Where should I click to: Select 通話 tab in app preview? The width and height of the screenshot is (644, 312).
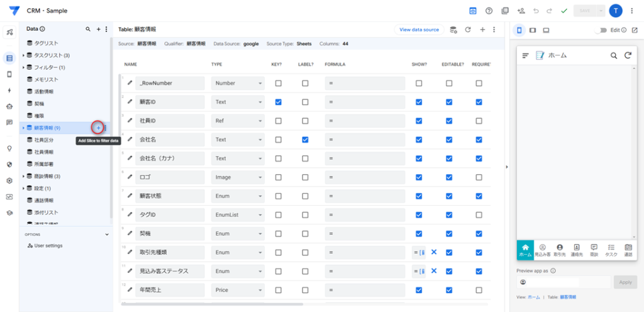[x=628, y=250]
